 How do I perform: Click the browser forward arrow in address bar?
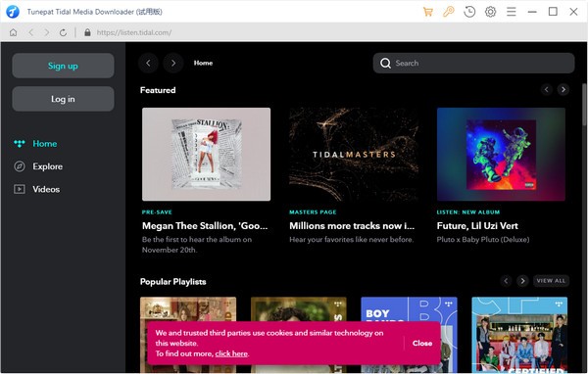point(46,32)
